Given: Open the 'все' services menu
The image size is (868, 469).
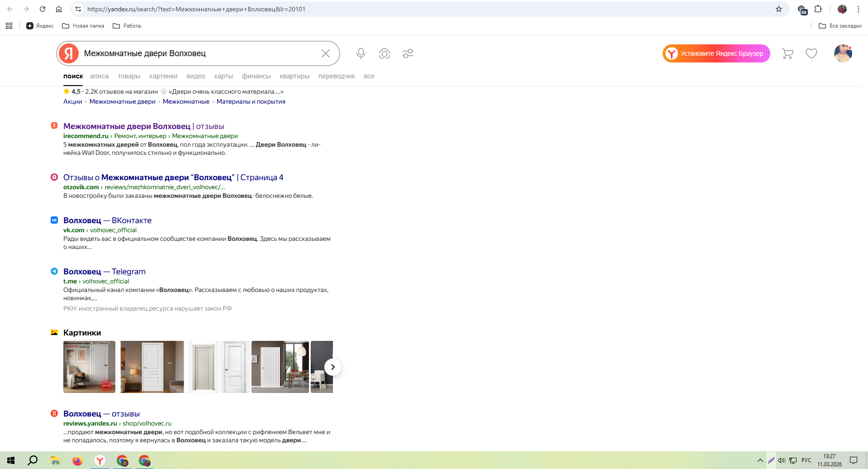Looking at the screenshot, I should 369,76.
